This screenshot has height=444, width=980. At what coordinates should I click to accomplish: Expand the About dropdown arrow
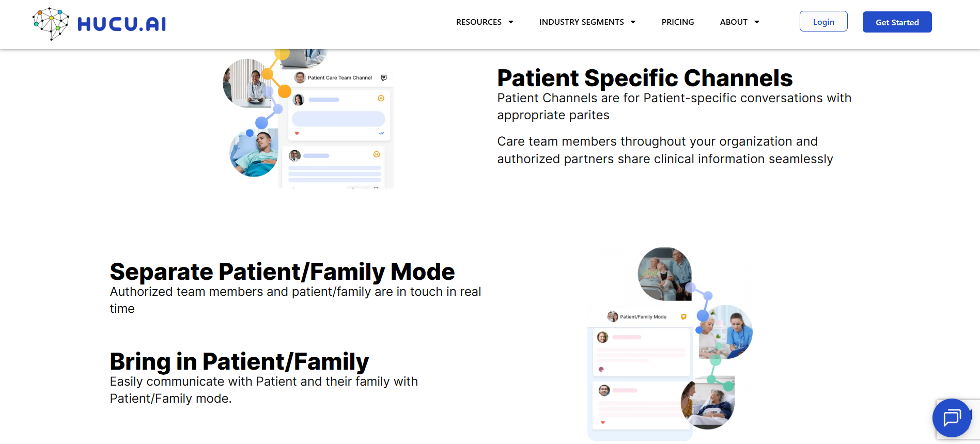pyautogui.click(x=757, y=22)
